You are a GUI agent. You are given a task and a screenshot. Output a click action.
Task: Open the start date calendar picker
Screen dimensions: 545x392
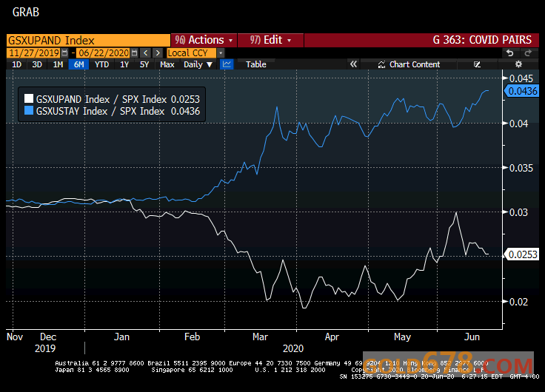[64, 53]
